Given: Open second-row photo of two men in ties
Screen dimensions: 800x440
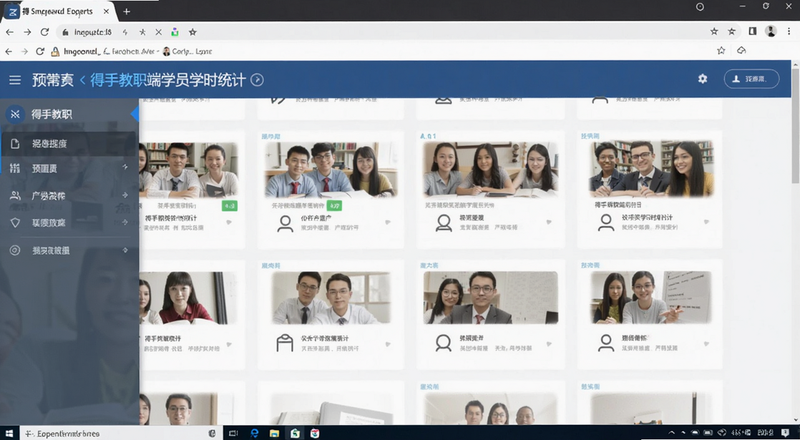Looking at the screenshot, I should tap(331, 298).
